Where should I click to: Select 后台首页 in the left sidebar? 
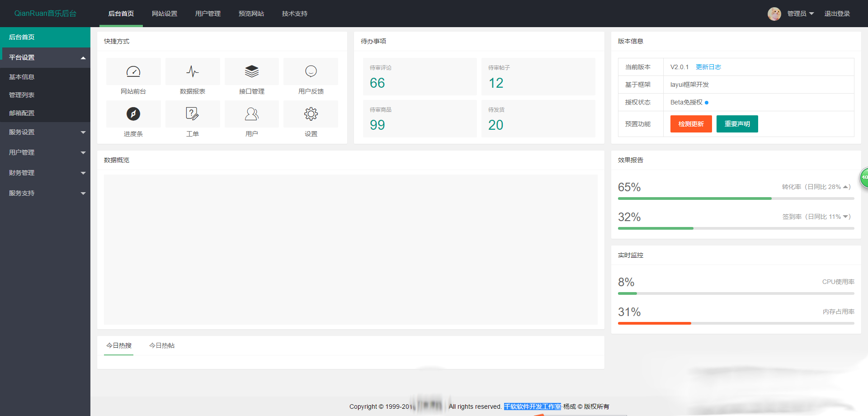pyautogui.click(x=45, y=37)
